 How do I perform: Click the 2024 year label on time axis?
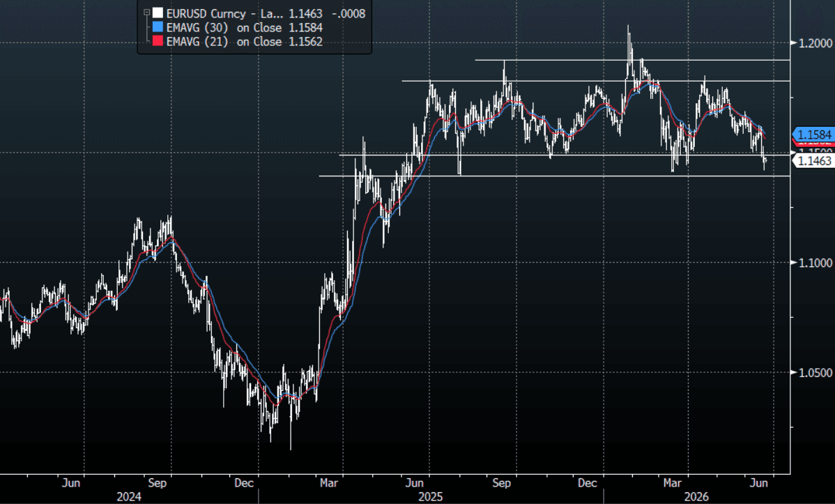click(x=129, y=496)
